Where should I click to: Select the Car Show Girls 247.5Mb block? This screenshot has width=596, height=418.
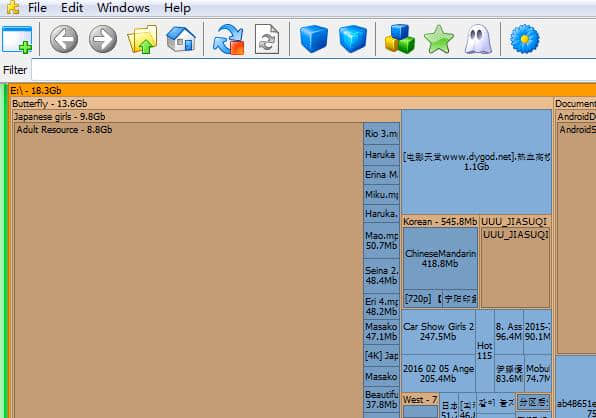click(438, 332)
